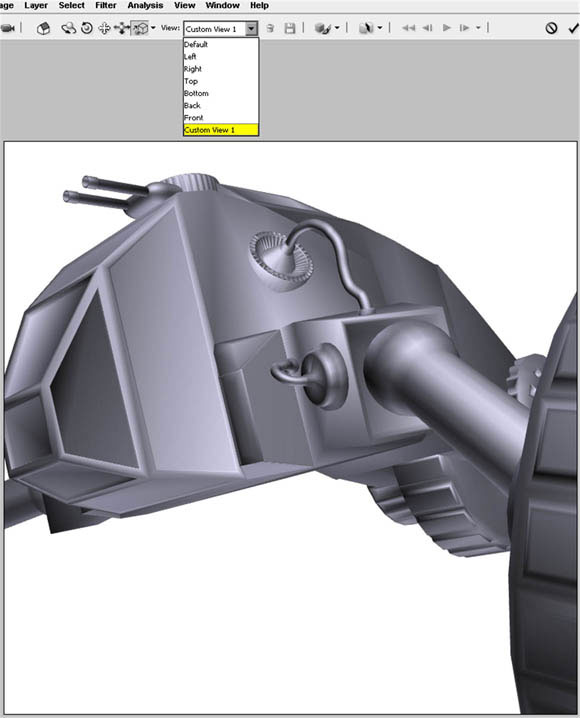580x718 pixels.
Task: Select the Roll 3D object tool
Action: pos(87,28)
